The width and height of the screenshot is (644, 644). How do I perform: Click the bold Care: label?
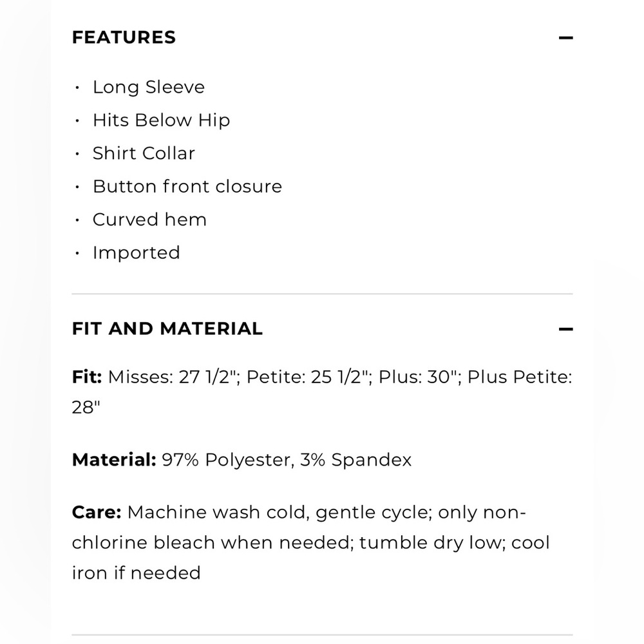pyautogui.click(x=97, y=512)
